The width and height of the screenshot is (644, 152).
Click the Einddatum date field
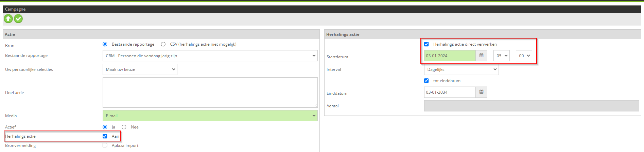tap(450, 92)
